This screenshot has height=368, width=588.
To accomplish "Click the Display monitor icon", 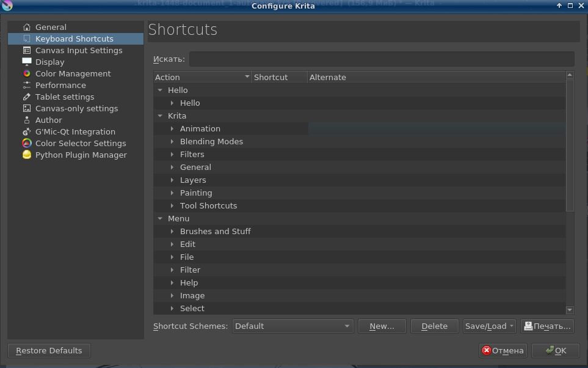I will pos(27,62).
